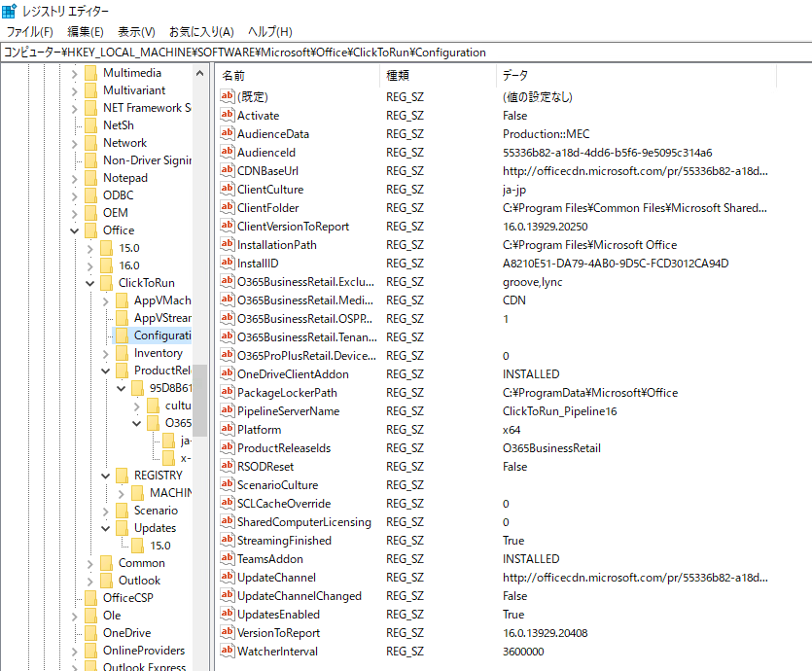Expand the Scenario key
This screenshot has width=812, height=671.
[x=106, y=512]
